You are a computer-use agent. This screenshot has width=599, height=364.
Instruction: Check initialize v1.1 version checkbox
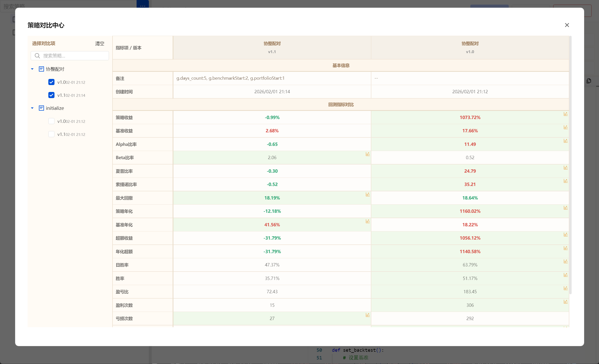point(51,134)
